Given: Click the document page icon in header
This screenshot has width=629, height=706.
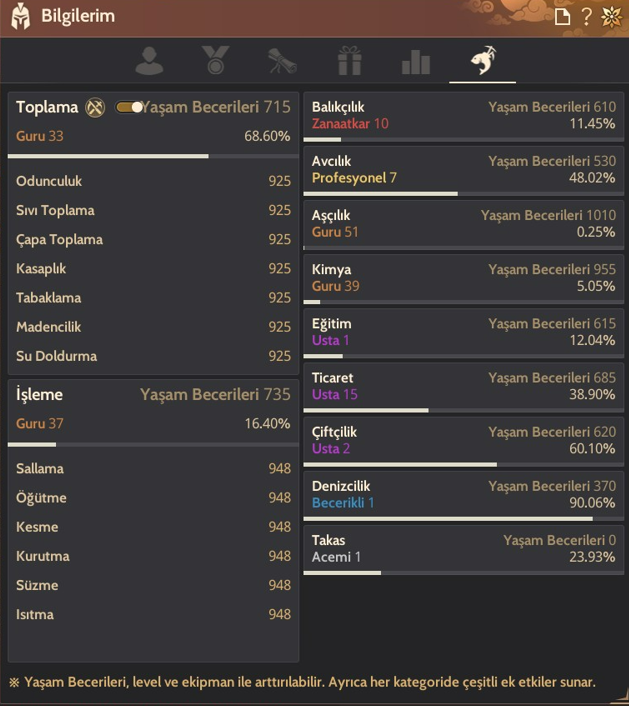Looking at the screenshot, I should 562,17.
